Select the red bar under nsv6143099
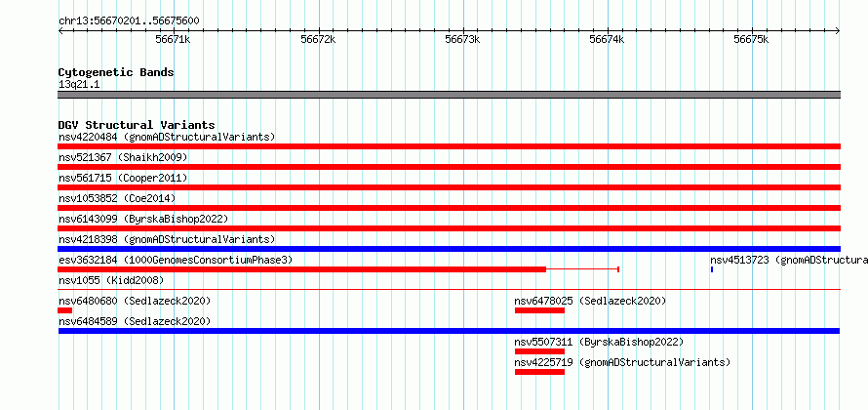The height and width of the screenshot is (410, 868). pyautogui.click(x=449, y=228)
